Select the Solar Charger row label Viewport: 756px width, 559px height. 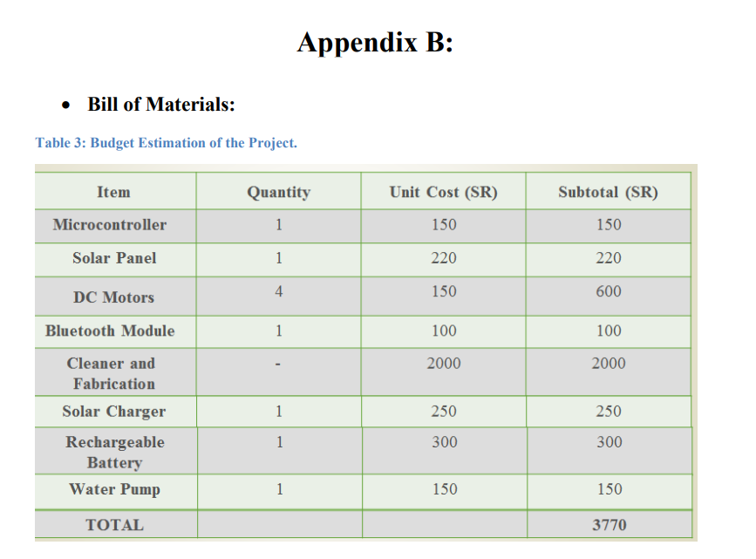click(x=113, y=412)
